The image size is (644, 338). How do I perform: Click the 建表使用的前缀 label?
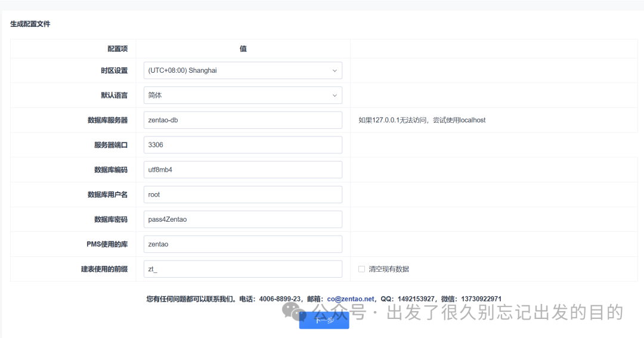(x=104, y=269)
